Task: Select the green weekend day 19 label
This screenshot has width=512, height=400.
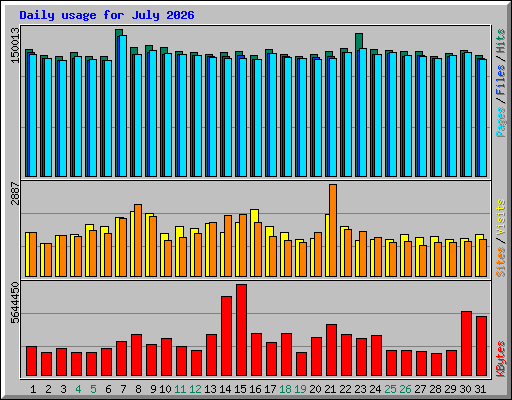Action: 301,389
